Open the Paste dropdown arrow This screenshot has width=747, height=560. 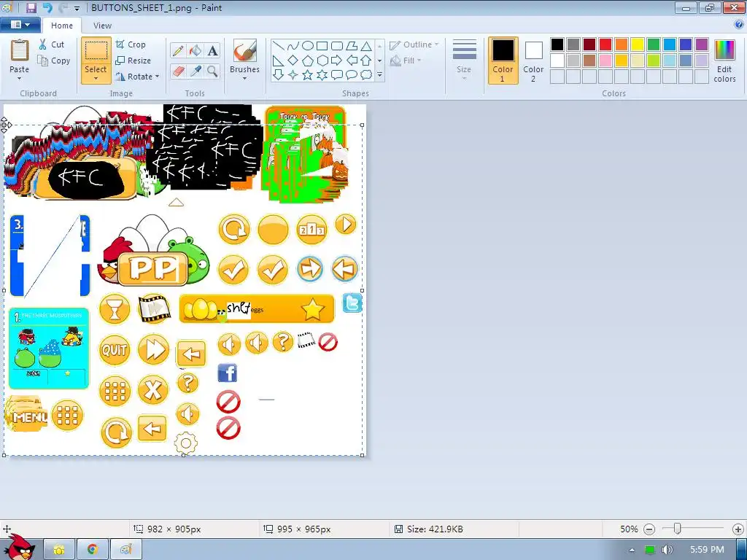[20, 79]
